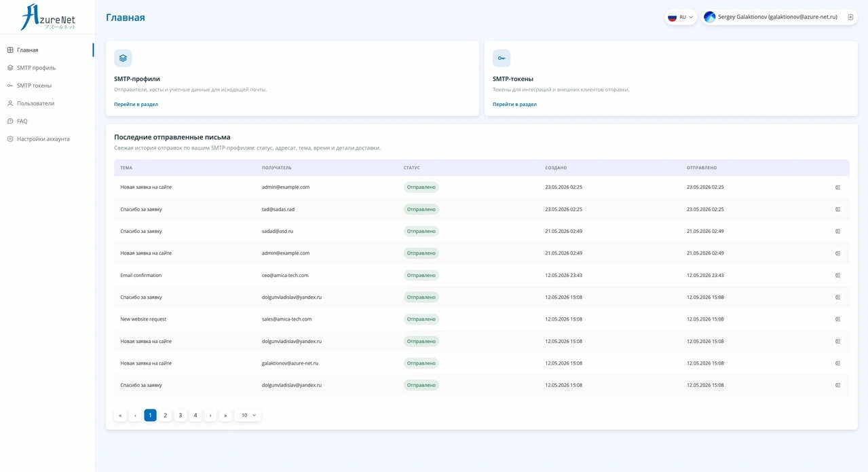Click the Russian flag icon
The width and height of the screenshot is (868, 472).
point(672,17)
